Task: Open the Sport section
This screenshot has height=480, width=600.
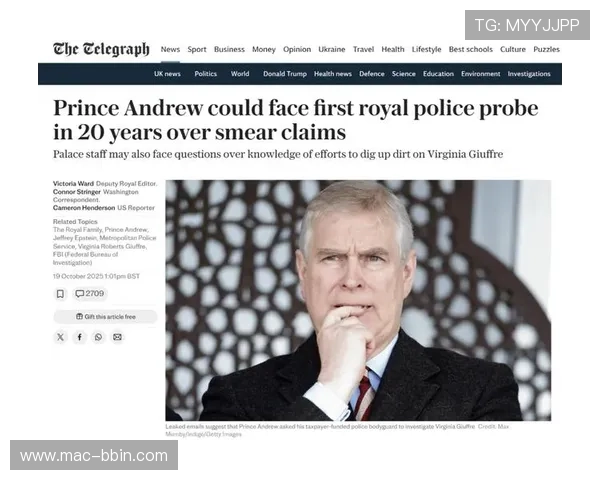Action: pyautogui.click(x=197, y=49)
